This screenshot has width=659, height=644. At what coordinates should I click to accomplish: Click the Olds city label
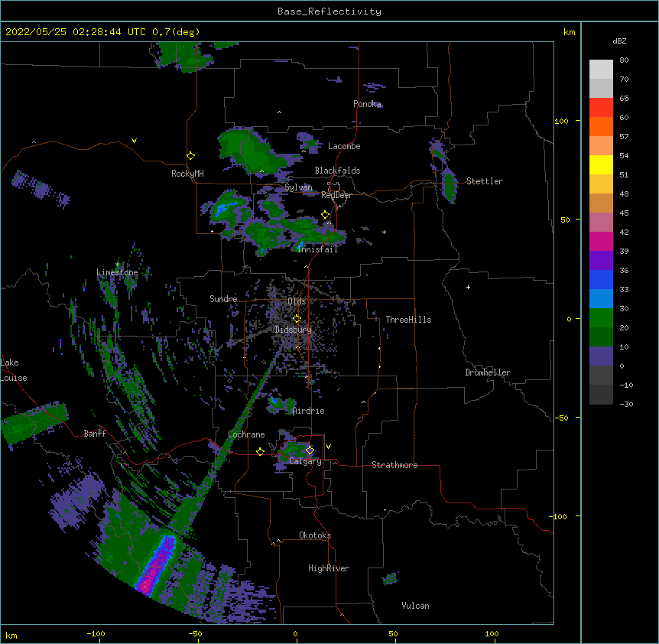click(297, 301)
